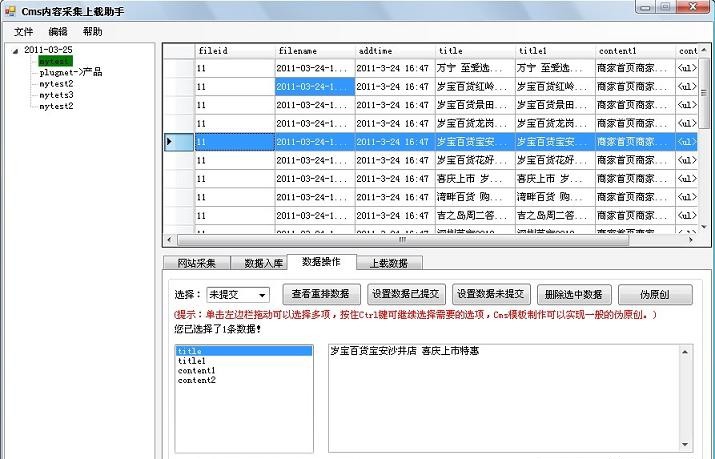Select the 湾畔百货 title cell
Image resolution: width=715 pixels, height=459 pixels.
[476, 197]
